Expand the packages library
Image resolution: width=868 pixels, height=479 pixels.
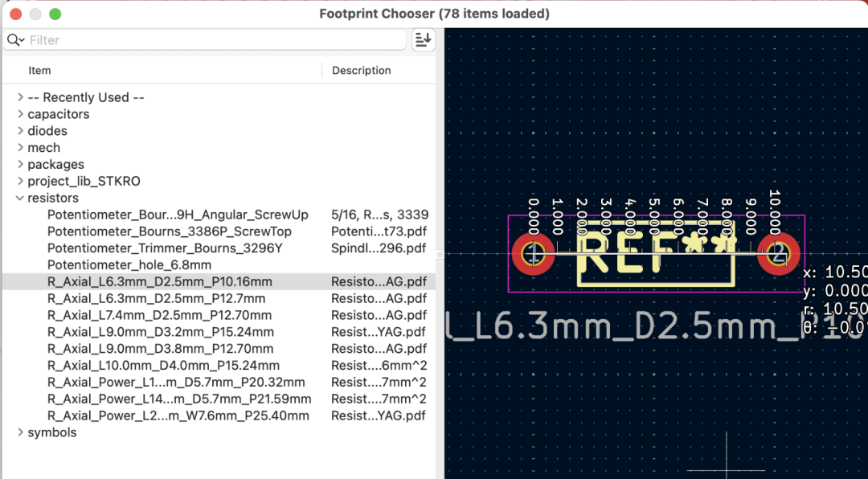[20, 165]
